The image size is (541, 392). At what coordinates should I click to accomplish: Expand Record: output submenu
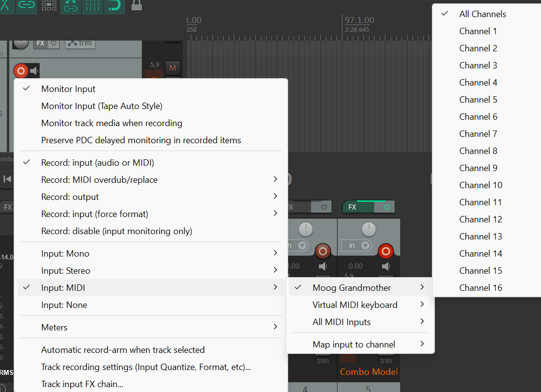click(151, 197)
